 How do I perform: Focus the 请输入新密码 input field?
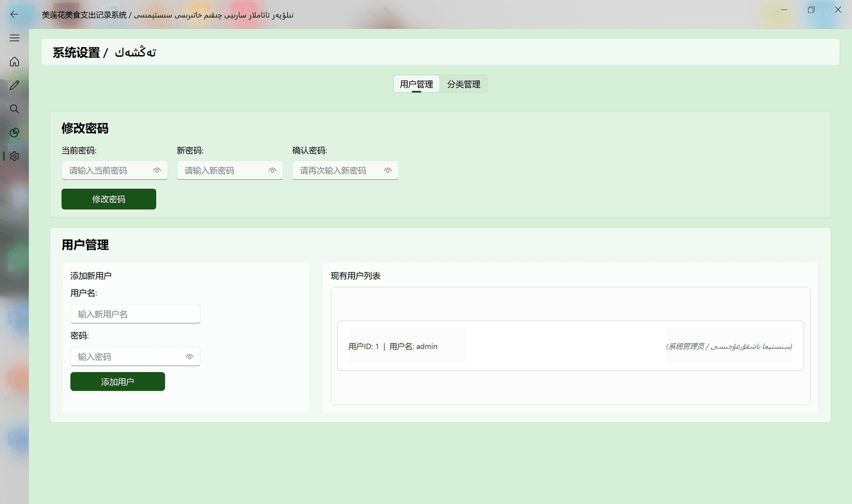(x=230, y=171)
